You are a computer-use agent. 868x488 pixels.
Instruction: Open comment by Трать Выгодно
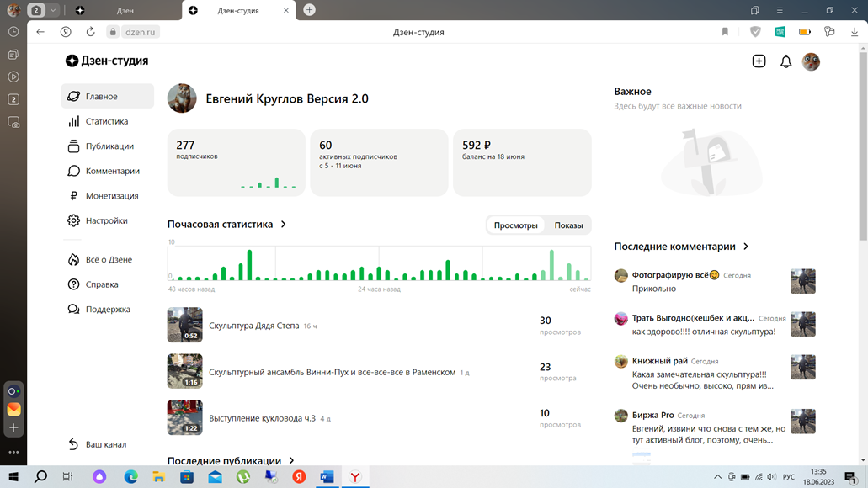[715, 325]
